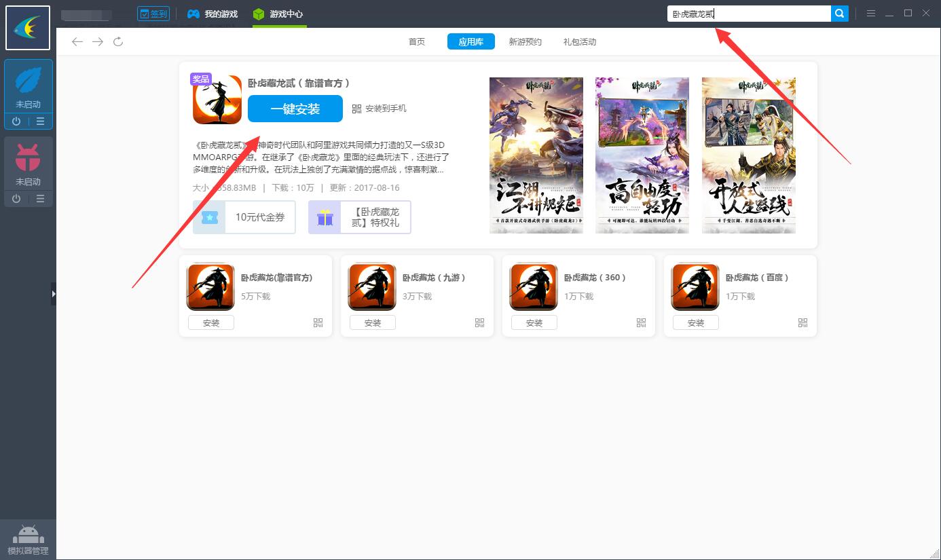This screenshot has width=941, height=560.
Task: Click 卧虎藏龙（九游） game icon
Action: pyautogui.click(x=372, y=286)
